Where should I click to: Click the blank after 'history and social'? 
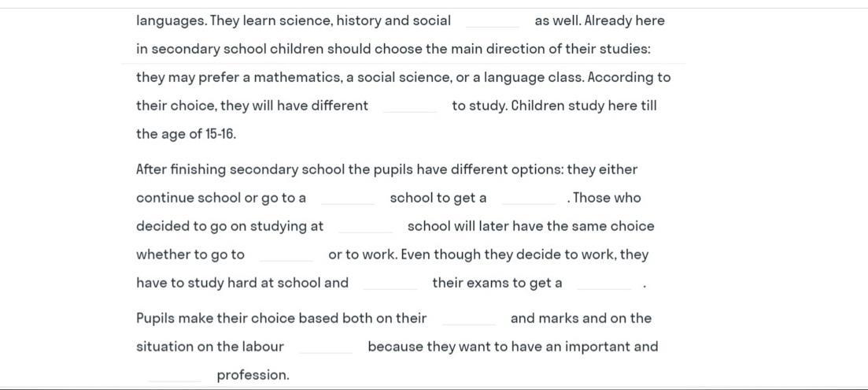[493, 21]
